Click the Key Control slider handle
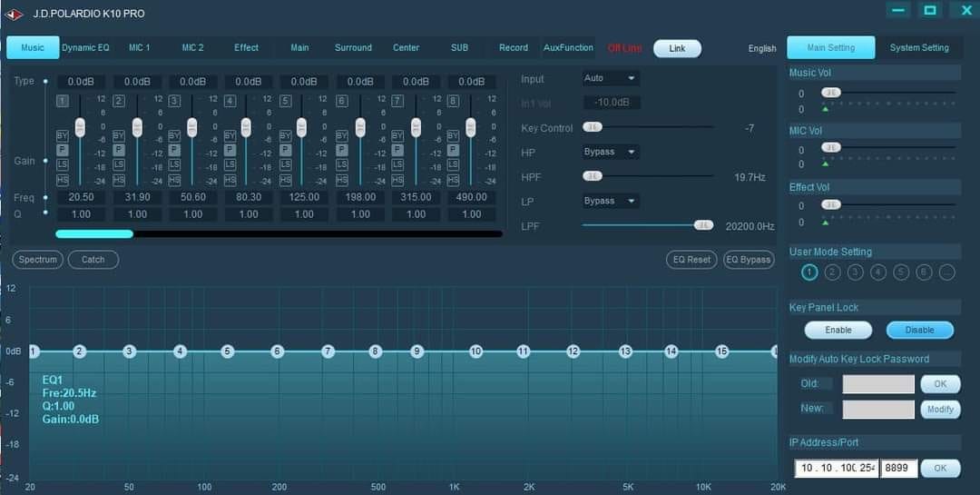This screenshot has width=980, height=495. click(593, 128)
